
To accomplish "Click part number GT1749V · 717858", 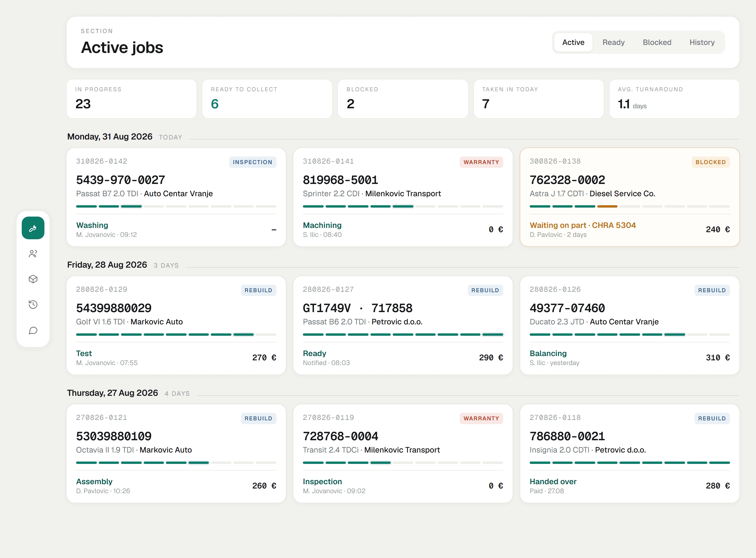I will (x=357, y=308).
